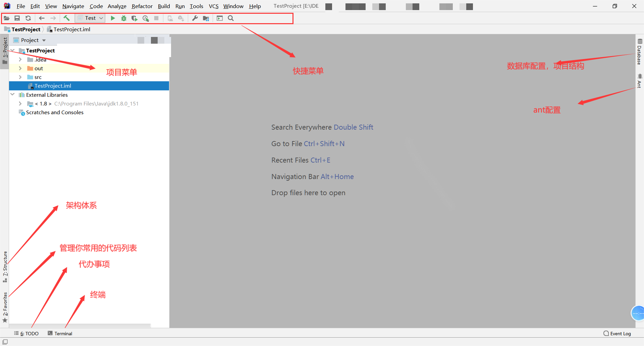Click the IntelliJ IDEA logo in title bar
This screenshot has width=644, height=346.
[x=7, y=6]
